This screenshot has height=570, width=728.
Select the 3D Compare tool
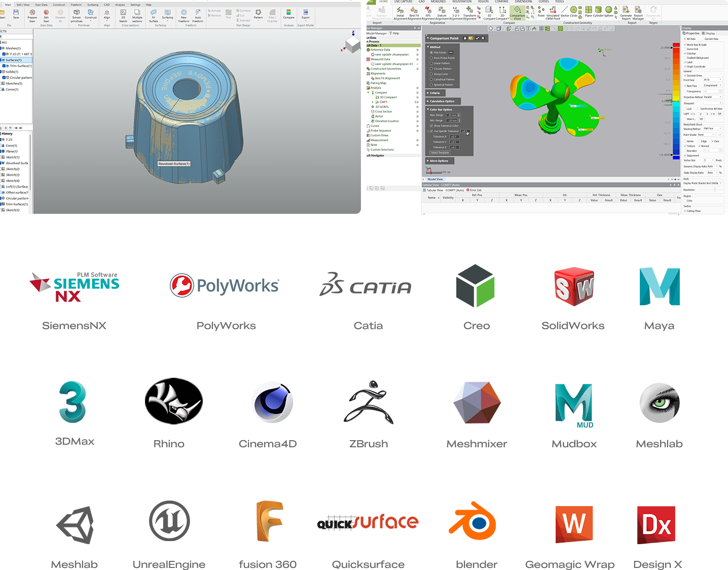pos(489,11)
